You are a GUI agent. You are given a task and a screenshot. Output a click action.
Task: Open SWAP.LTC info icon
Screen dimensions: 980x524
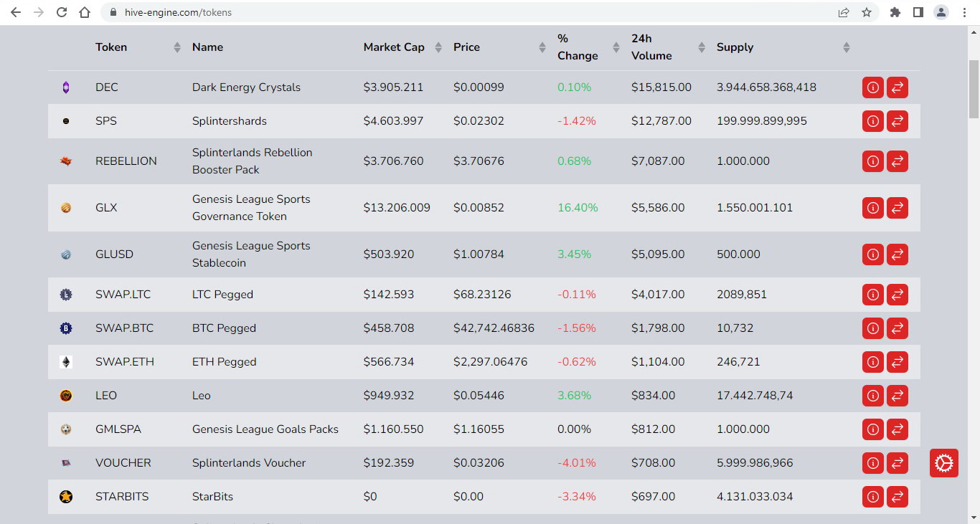pos(873,295)
